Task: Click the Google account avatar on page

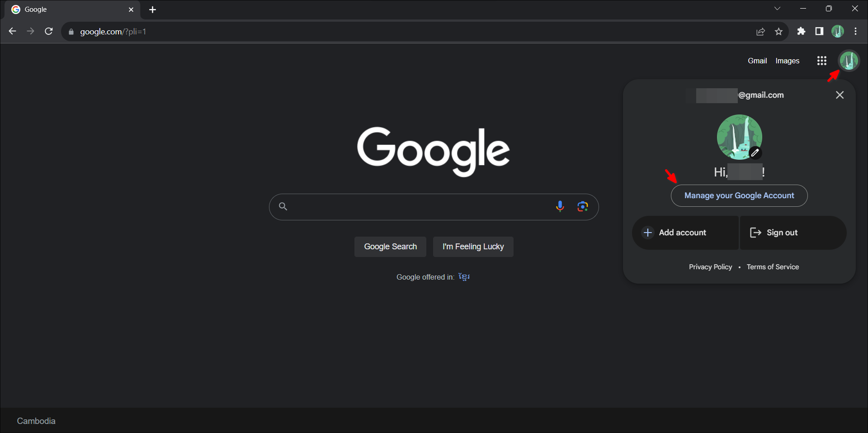Action: click(849, 61)
